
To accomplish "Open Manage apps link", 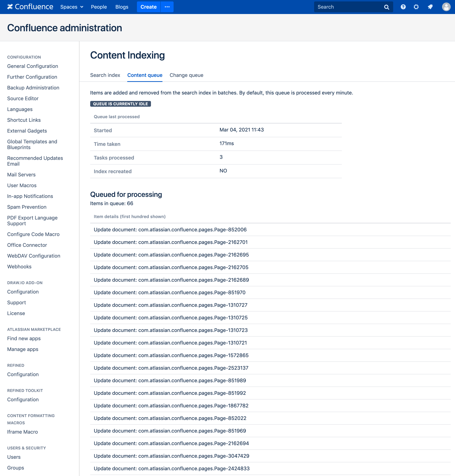I will coord(23,349).
